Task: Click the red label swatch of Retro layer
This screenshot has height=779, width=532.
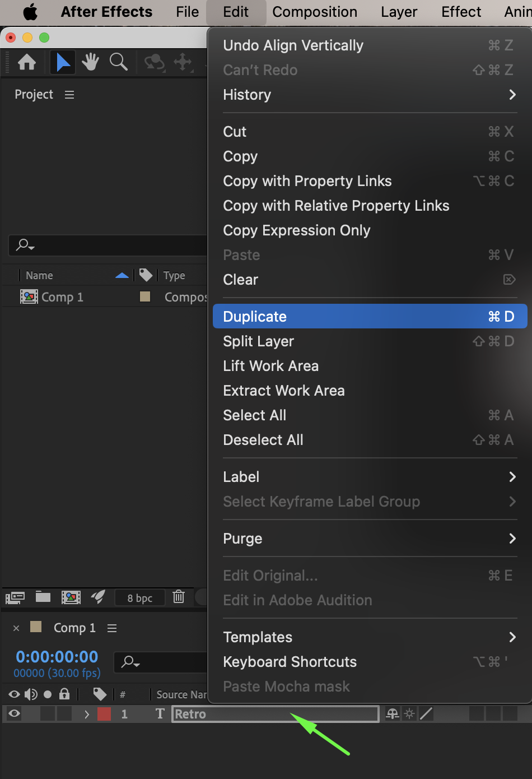Action: point(104,714)
